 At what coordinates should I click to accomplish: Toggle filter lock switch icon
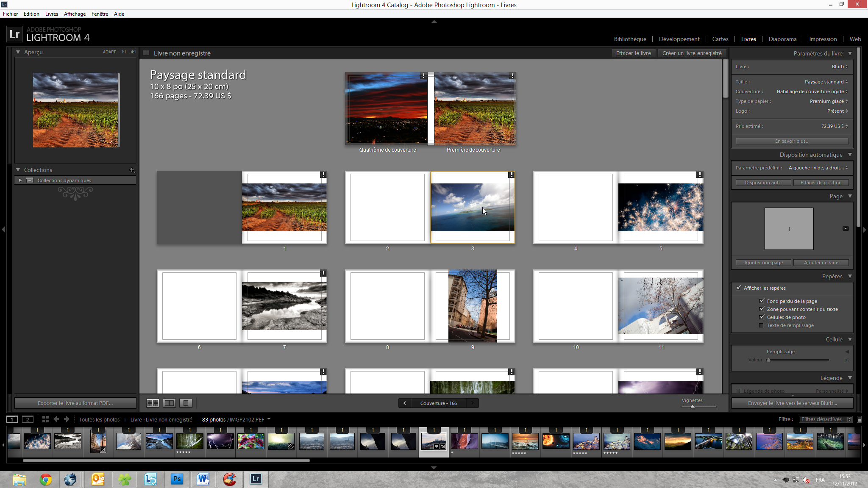859,419
